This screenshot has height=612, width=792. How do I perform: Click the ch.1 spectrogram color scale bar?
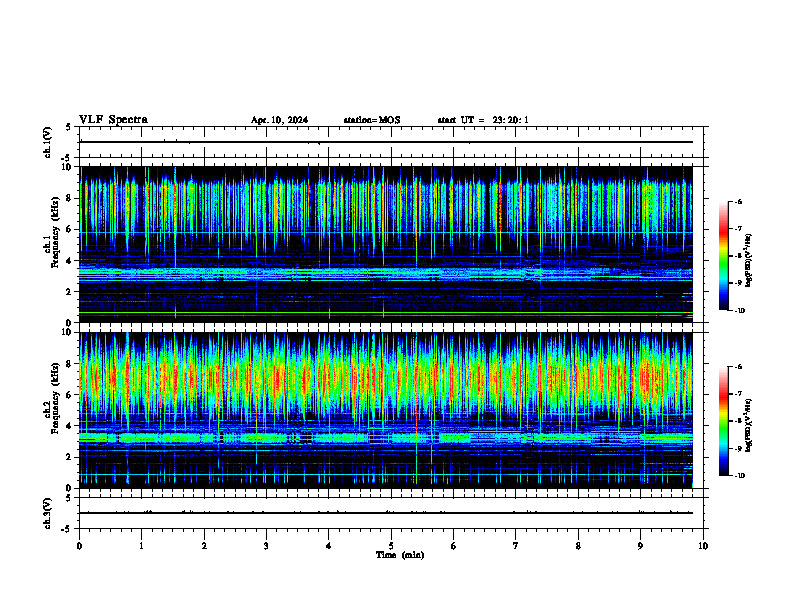pos(723,256)
